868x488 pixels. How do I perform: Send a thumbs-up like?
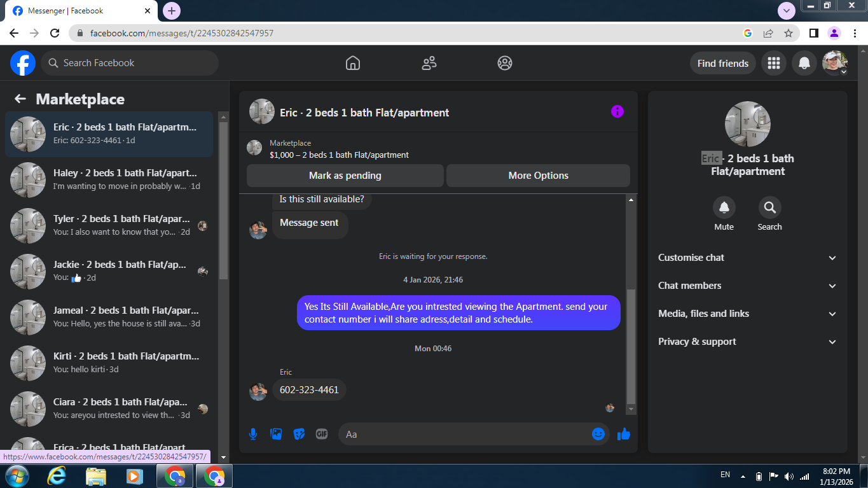pyautogui.click(x=624, y=434)
